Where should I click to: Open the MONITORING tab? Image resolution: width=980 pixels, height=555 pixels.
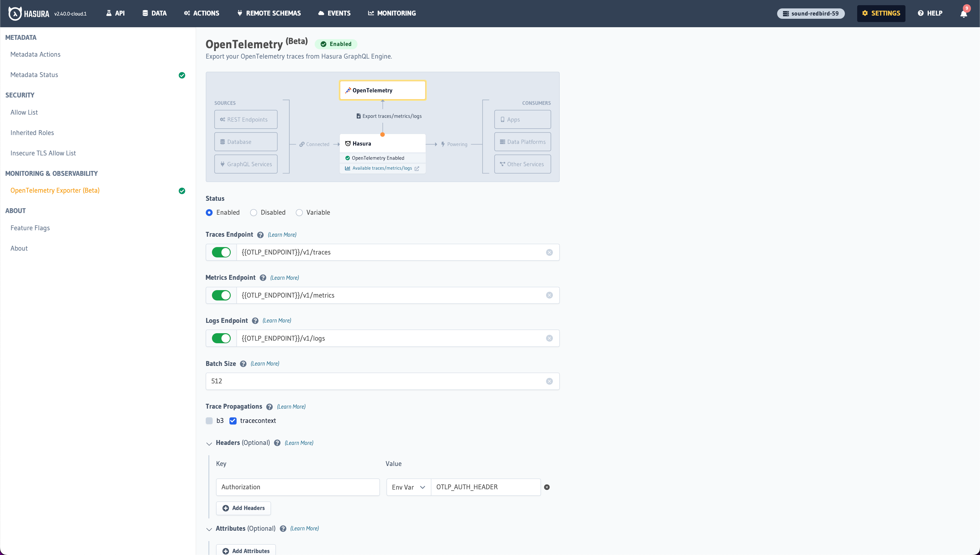[392, 13]
